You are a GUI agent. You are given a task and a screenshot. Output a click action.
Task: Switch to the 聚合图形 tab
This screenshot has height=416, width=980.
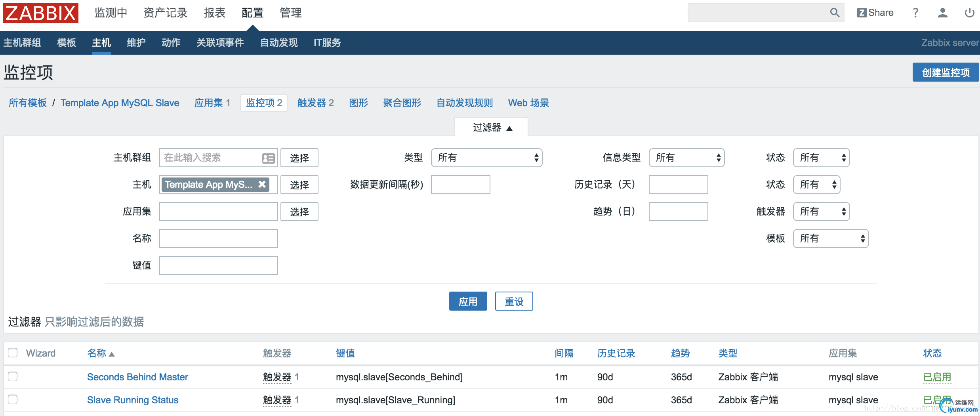pyautogui.click(x=402, y=103)
